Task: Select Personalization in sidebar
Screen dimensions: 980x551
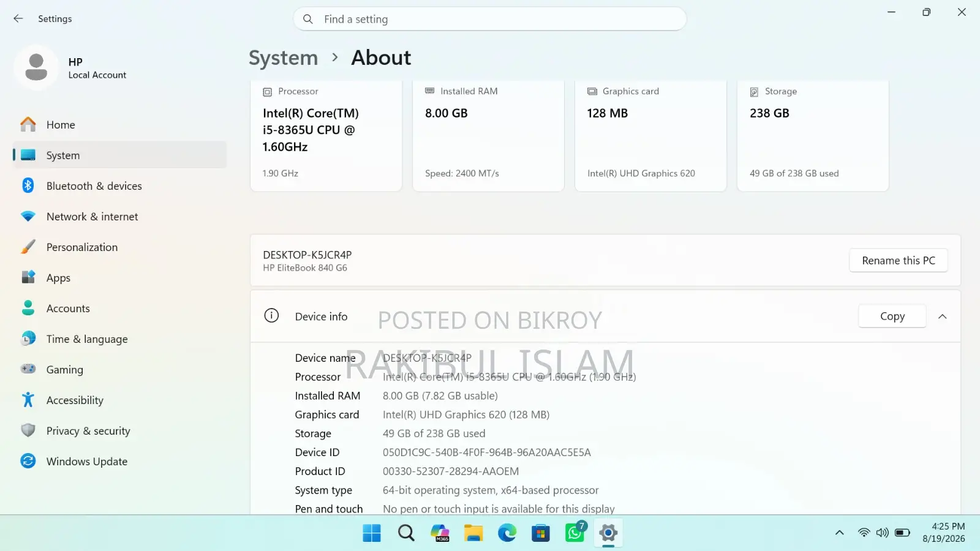Action: 119,247
